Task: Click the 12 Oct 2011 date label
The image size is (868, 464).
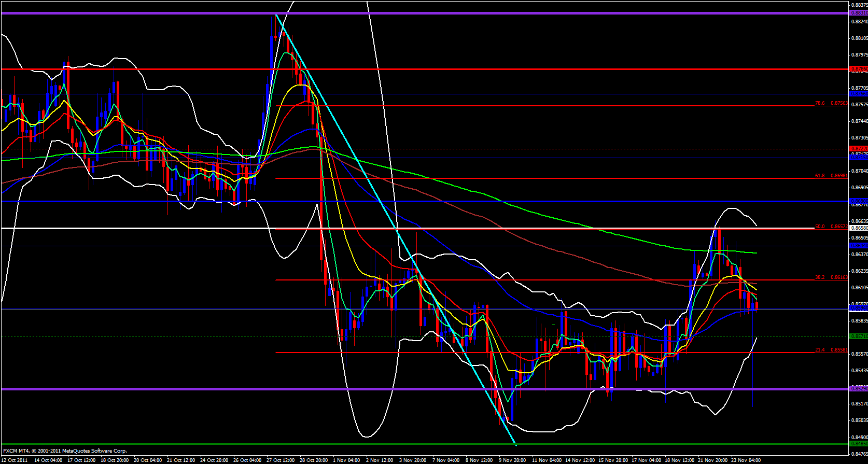Action: pyautogui.click(x=15, y=460)
